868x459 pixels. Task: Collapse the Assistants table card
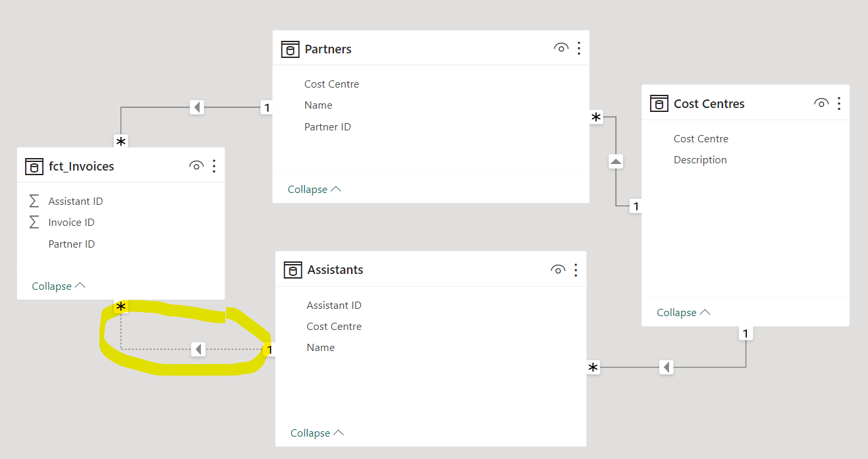317,433
